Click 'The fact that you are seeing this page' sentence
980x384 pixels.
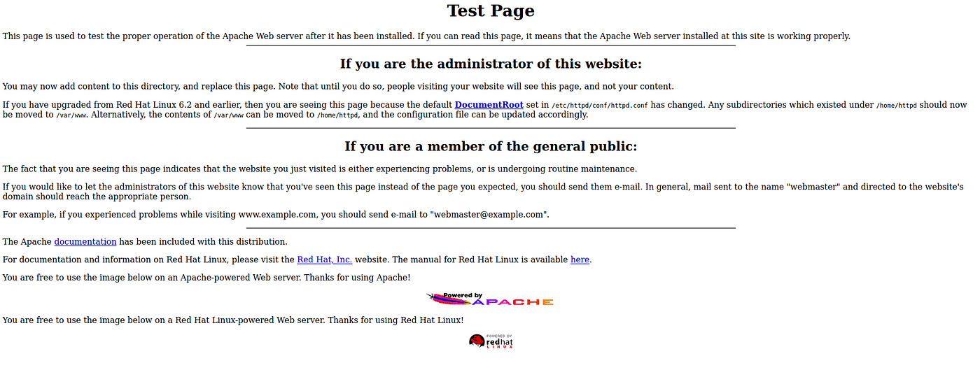(x=320, y=169)
